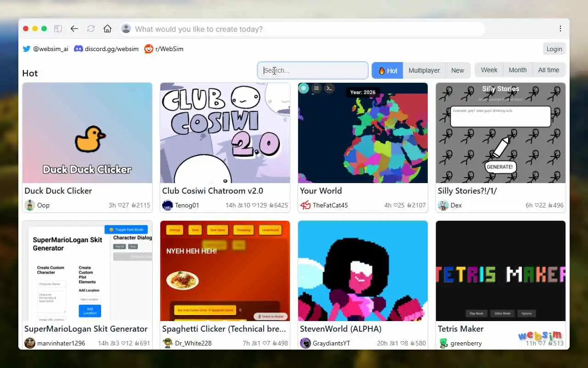The image size is (588, 368).
Task: Click the StevenWorld (ALPHA) title
Action: 341,328
